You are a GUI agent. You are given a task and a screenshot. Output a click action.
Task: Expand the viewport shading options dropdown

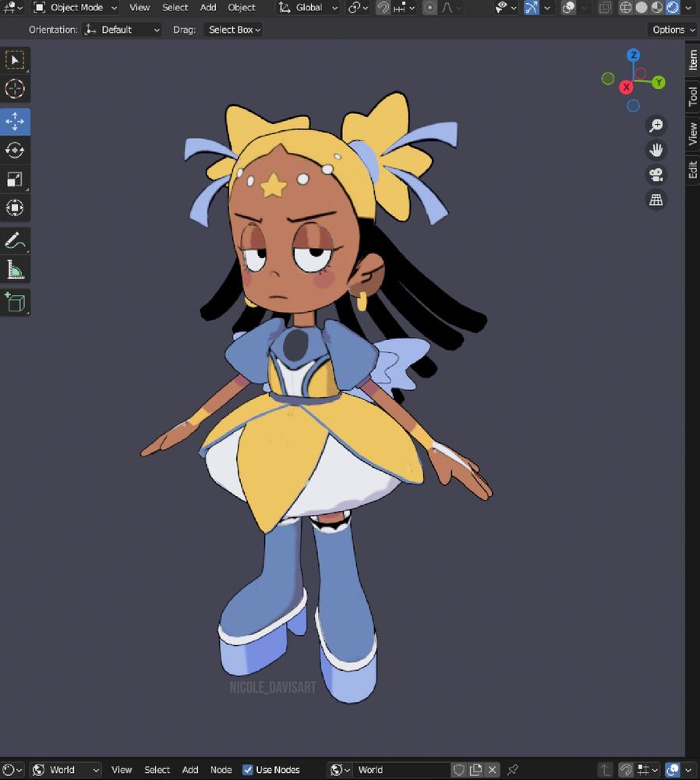tap(688, 8)
